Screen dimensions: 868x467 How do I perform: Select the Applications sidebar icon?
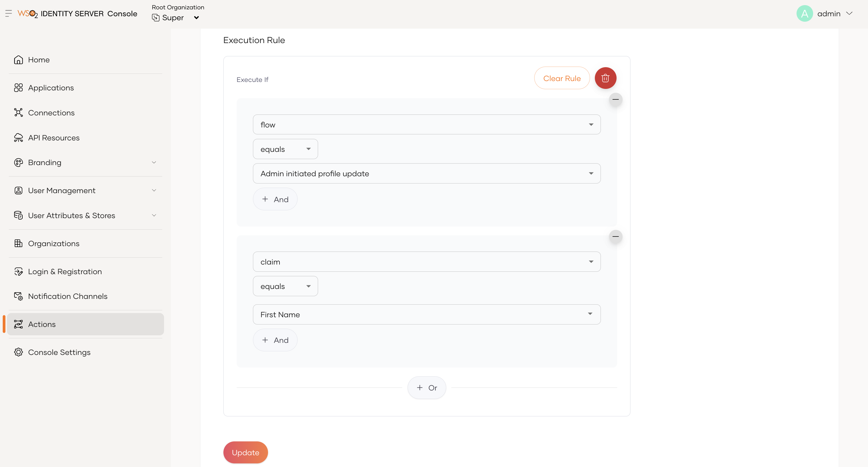pos(18,88)
